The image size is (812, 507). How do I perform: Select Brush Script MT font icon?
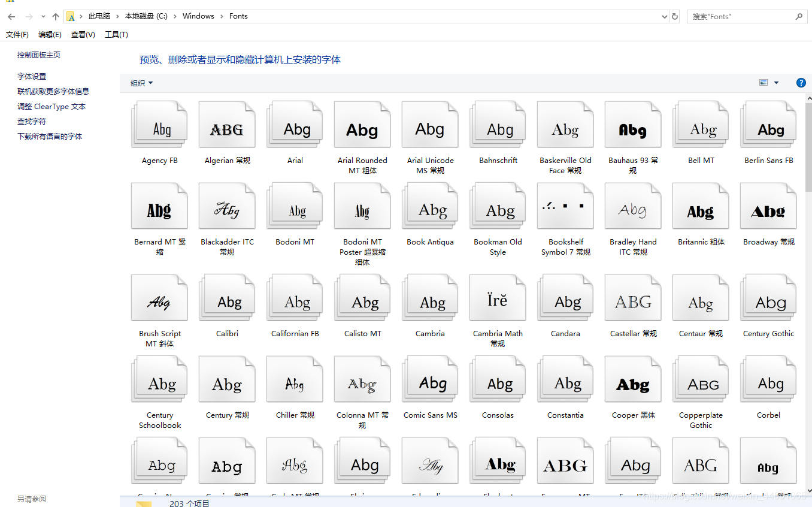pos(159,298)
